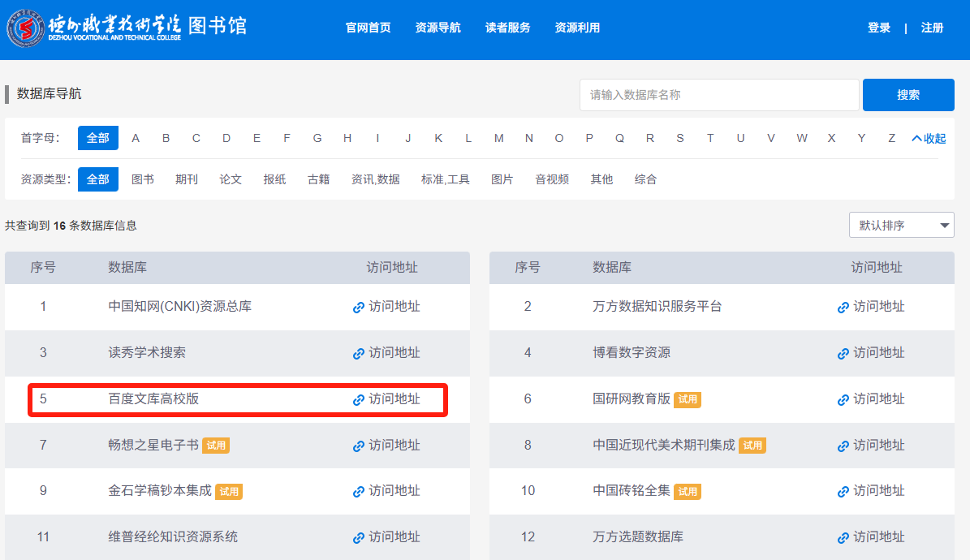Open the 百度文库高校版 database name
The image size is (970, 560).
153,399
